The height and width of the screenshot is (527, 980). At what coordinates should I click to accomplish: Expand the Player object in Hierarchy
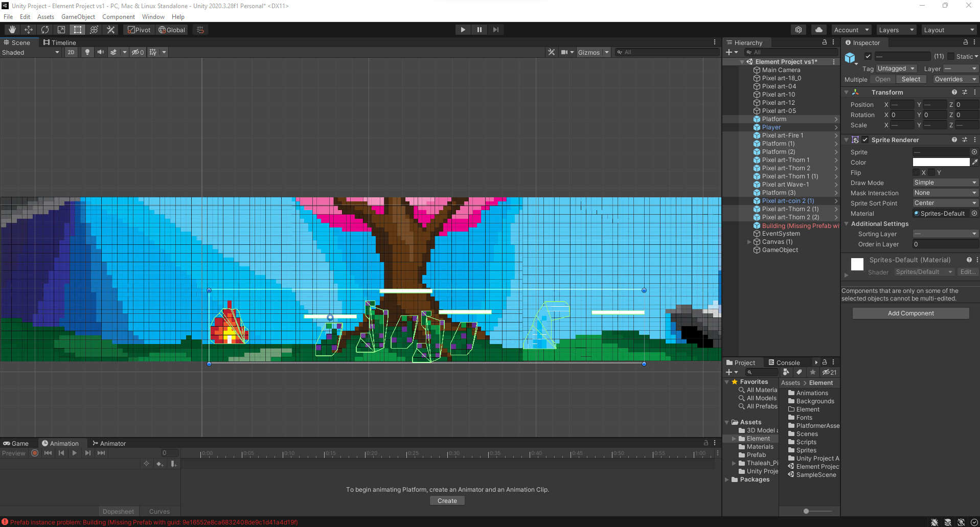[836, 127]
